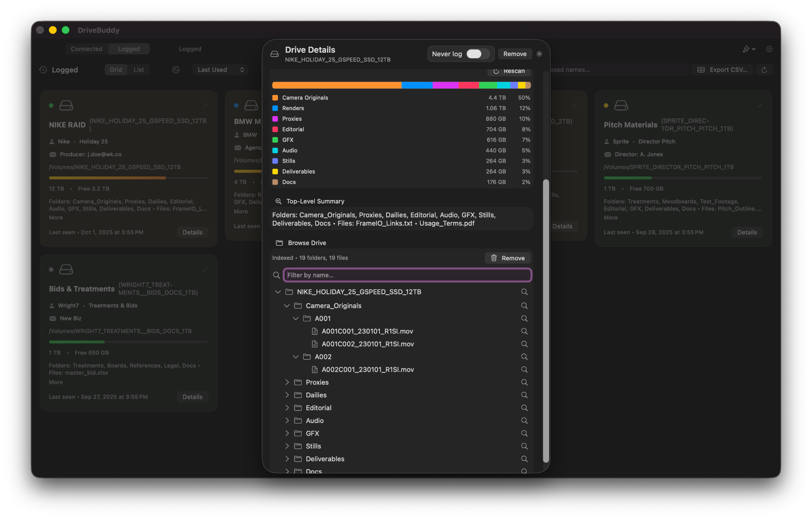The width and height of the screenshot is (812, 519).
Task: Click the refresh icon beside Export CSV
Action: coord(764,70)
